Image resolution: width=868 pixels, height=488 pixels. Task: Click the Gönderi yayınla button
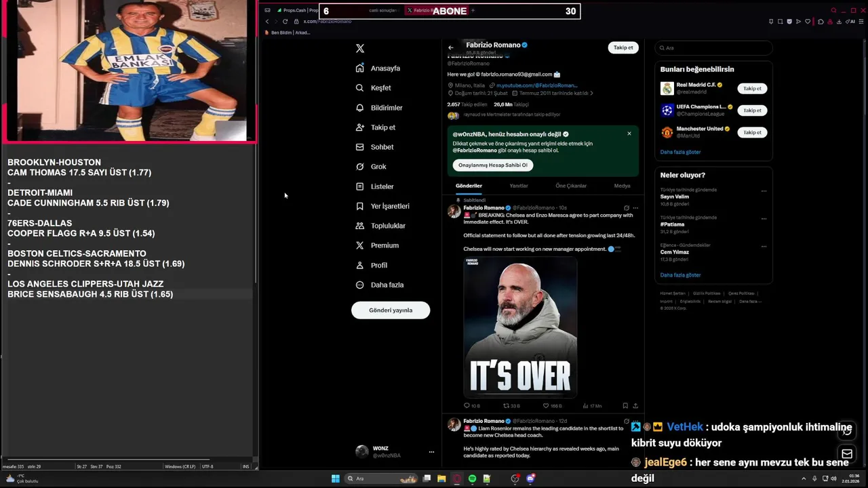pyautogui.click(x=391, y=310)
